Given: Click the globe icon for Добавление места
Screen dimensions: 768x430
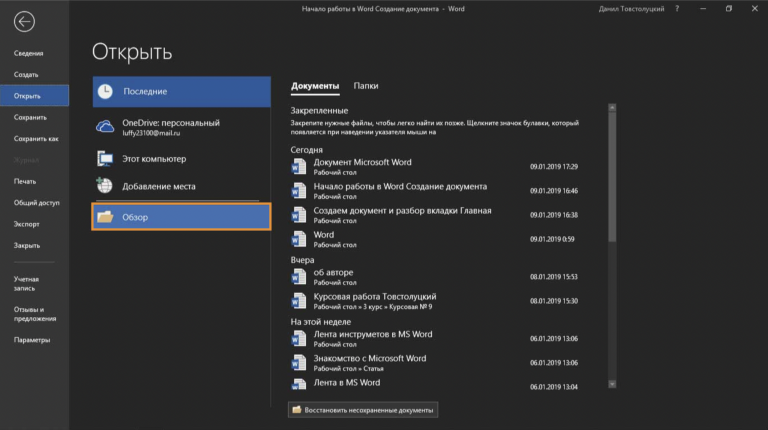Looking at the screenshot, I should pos(104,186).
